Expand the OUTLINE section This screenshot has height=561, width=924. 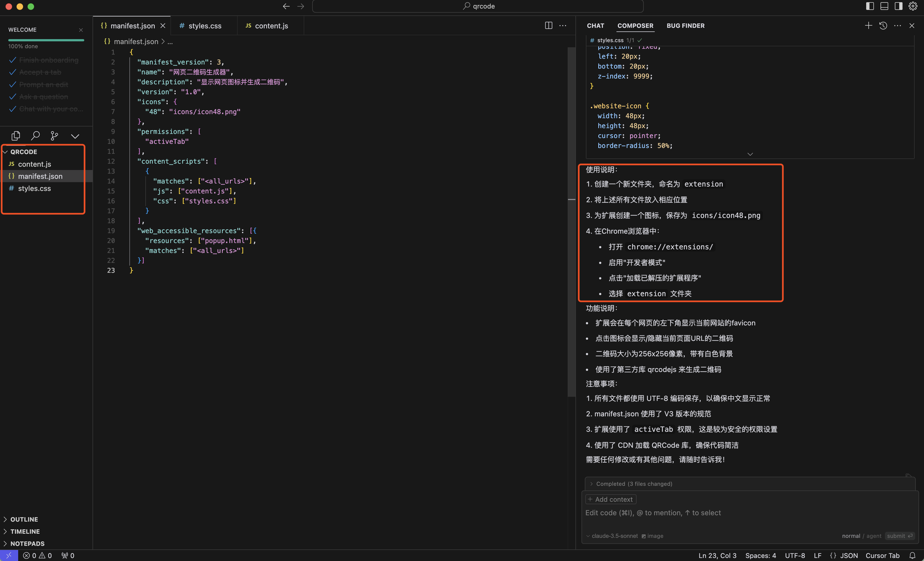tap(24, 519)
